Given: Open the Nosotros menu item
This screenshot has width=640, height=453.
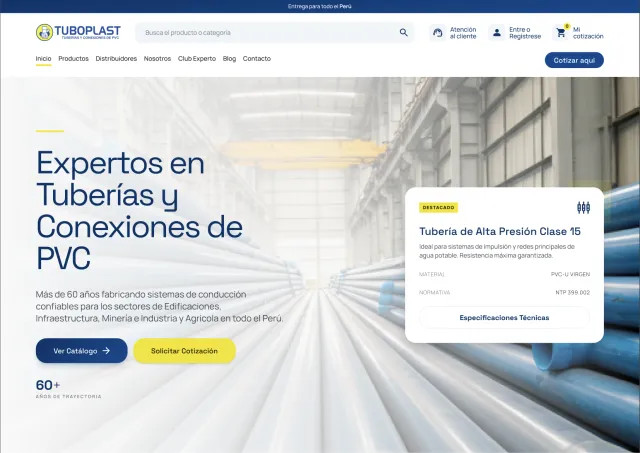Looking at the screenshot, I should 157,58.
